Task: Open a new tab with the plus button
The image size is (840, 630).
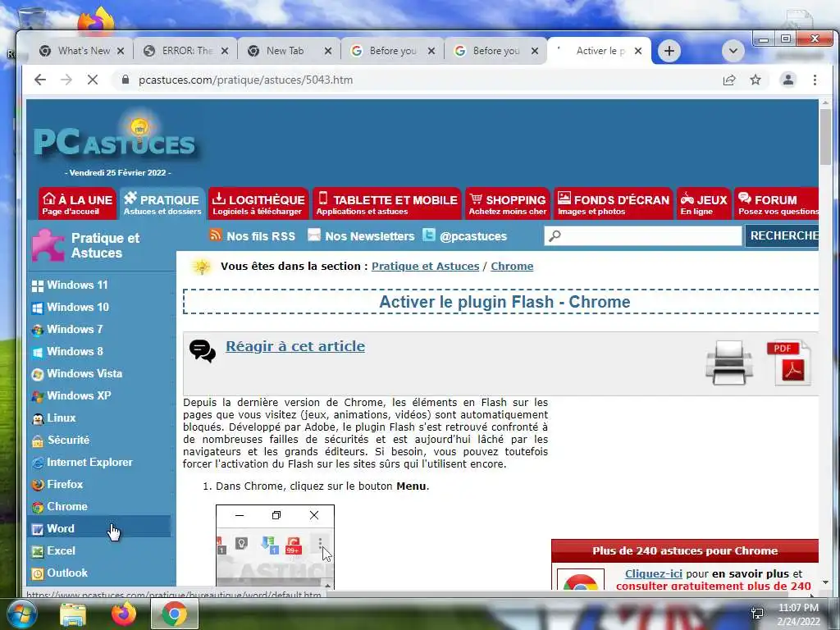Action: [669, 51]
